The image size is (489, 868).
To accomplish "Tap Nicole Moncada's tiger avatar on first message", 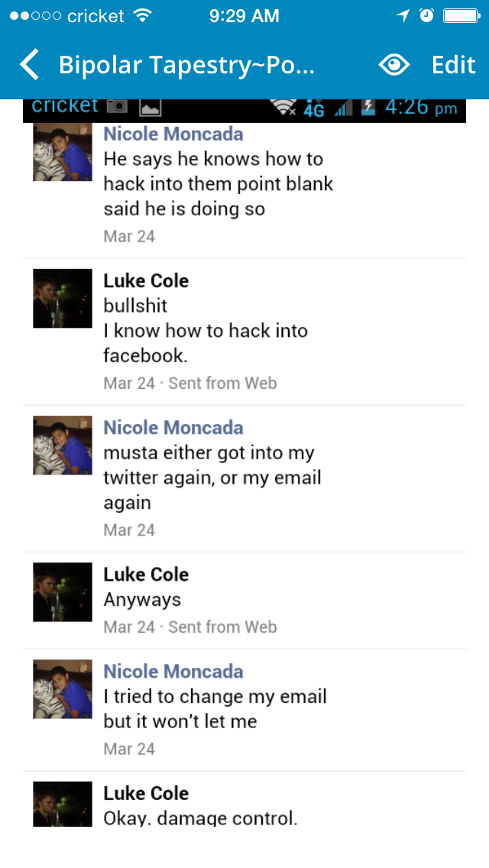I will 63,152.
